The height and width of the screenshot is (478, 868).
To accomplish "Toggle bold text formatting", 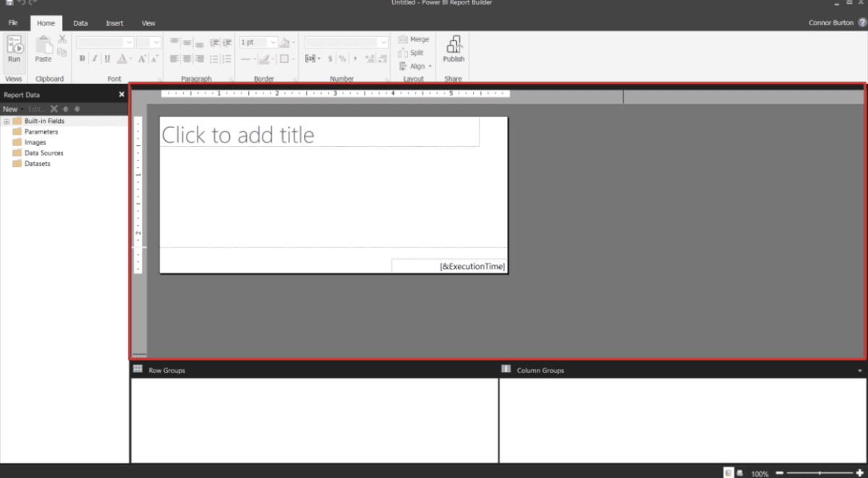I will pos(82,59).
